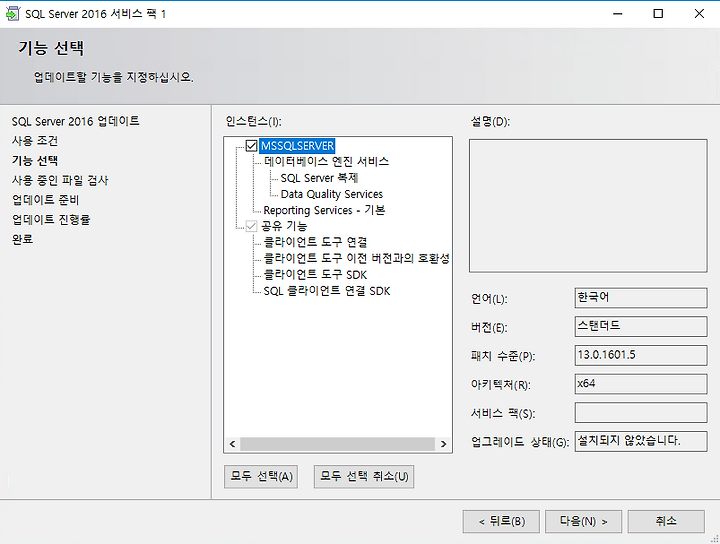Go back with the 뒤로(B) button
Screen dimensions: 720x544
click(x=501, y=522)
